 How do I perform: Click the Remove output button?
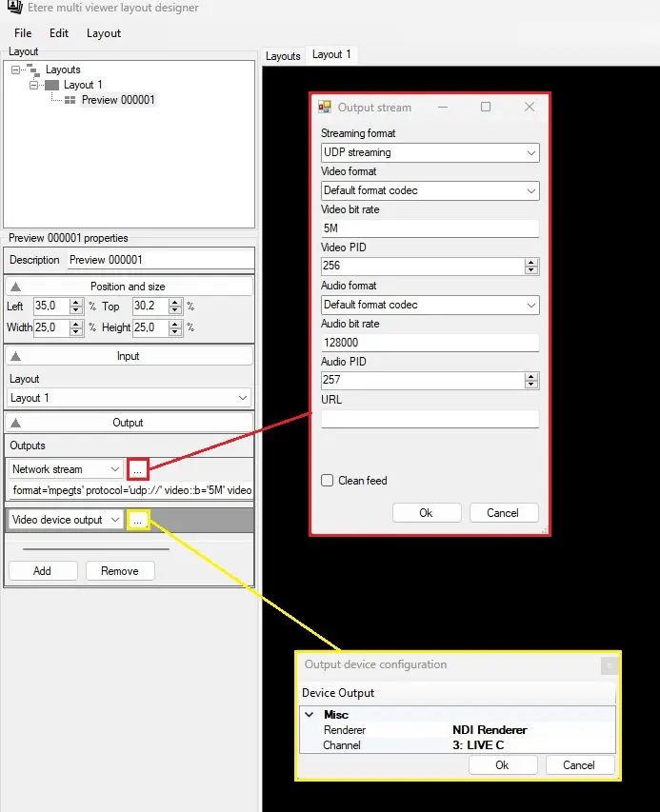coord(120,571)
